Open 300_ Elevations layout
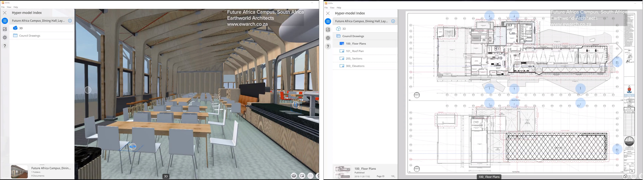This screenshot has height=180, width=644. [x=365, y=66]
